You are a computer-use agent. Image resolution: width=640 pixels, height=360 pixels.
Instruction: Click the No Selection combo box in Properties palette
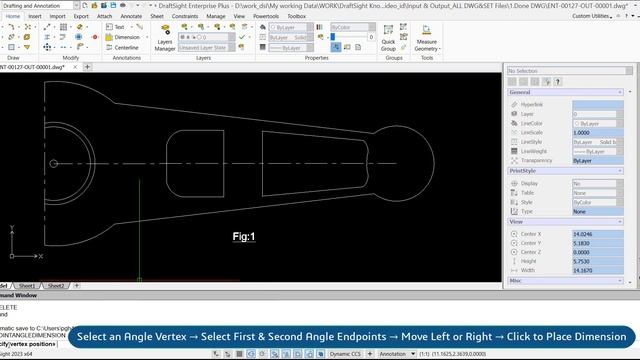point(569,71)
